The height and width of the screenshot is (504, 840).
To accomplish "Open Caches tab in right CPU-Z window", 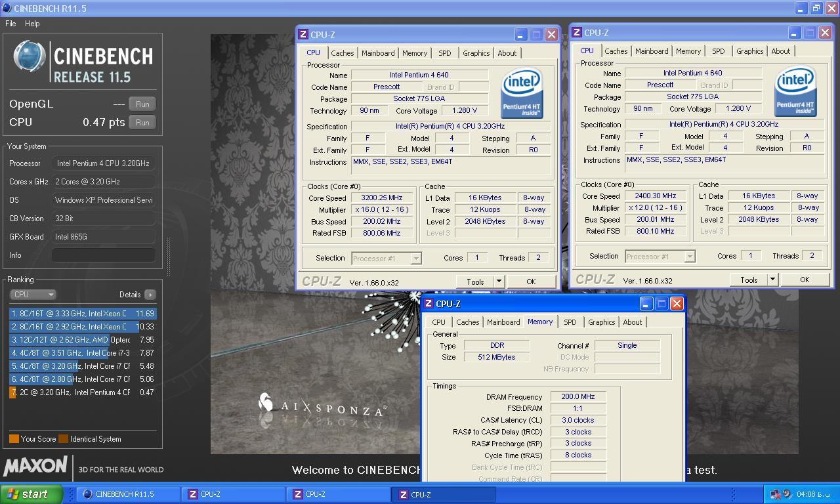I will coord(616,51).
